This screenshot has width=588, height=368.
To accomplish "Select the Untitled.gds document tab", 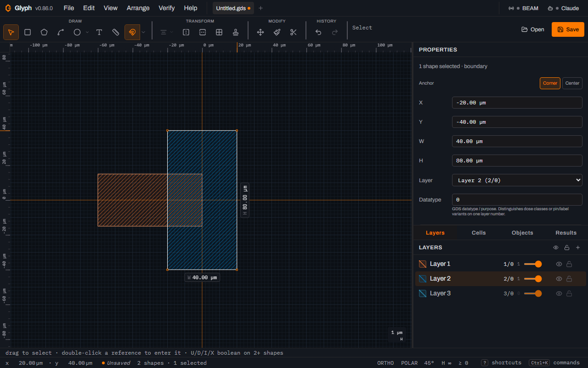I will 233,8.
